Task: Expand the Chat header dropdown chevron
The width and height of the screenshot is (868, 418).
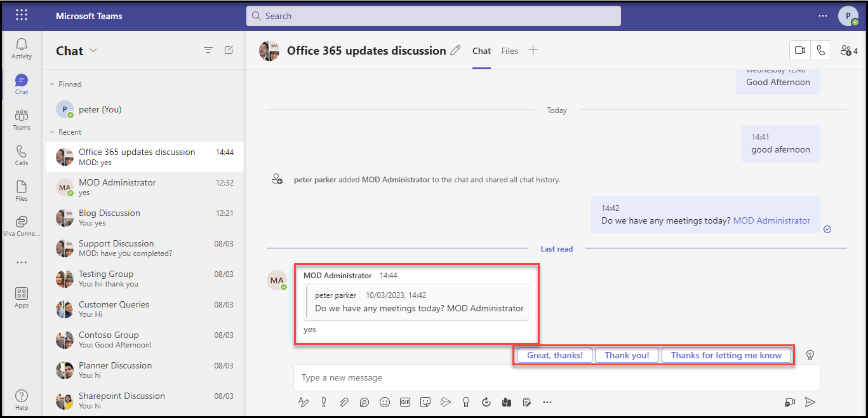Action: tap(94, 51)
